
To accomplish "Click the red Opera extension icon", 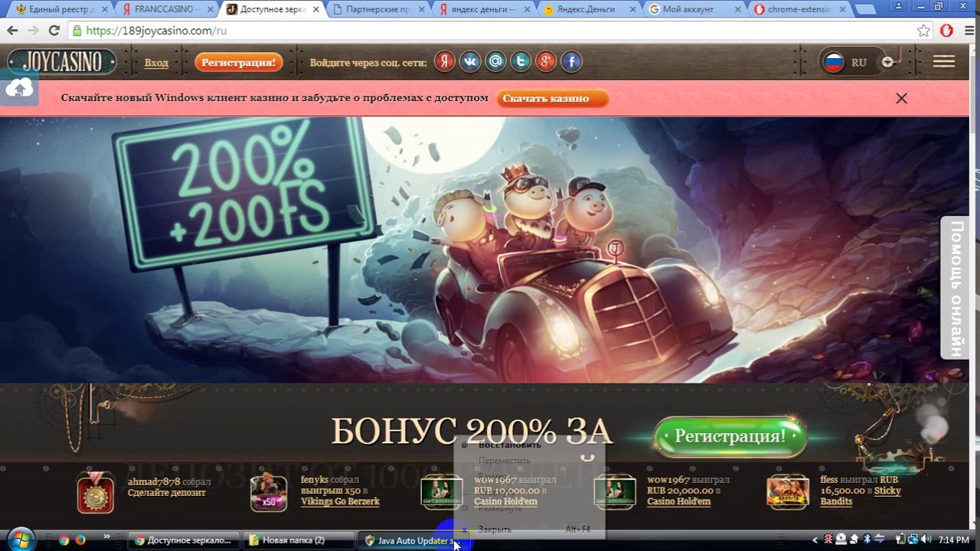I will (x=947, y=31).
